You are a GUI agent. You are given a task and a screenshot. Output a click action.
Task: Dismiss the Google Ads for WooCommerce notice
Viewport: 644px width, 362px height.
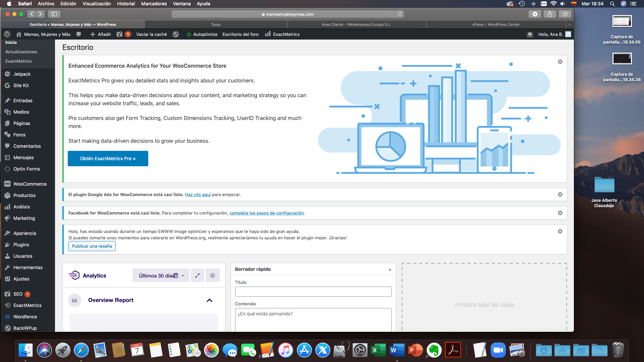560,194
